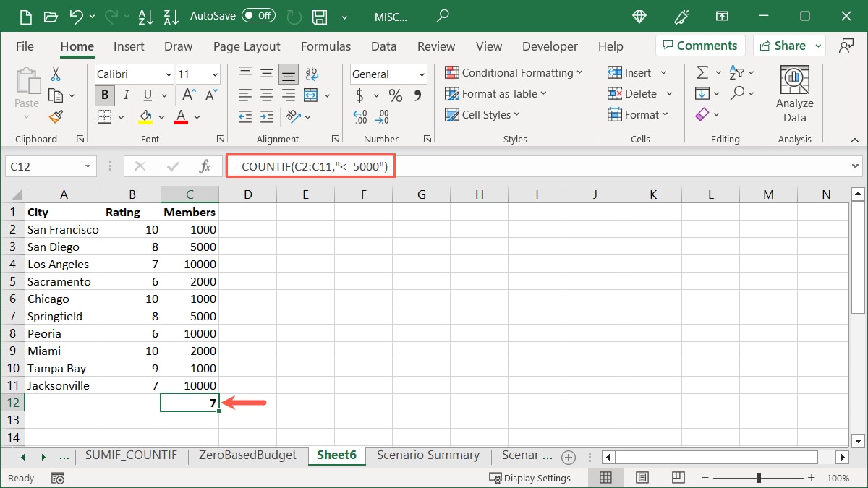Click the AutoSum icon
868x488 pixels.
coord(701,72)
